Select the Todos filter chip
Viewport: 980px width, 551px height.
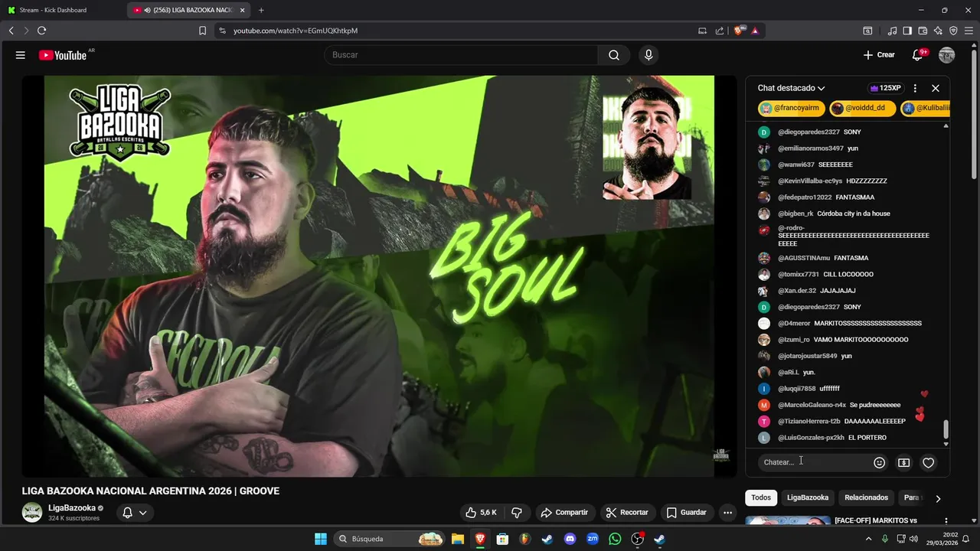(x=761, y=497)
